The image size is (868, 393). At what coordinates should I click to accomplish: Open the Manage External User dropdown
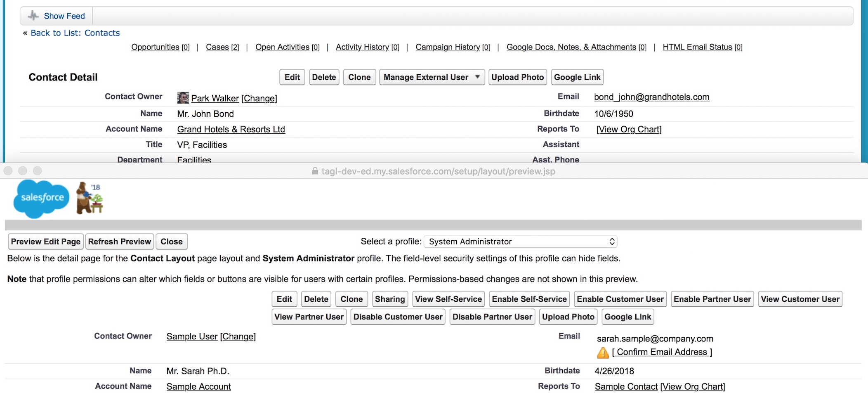pyautogui.click(x=432, y=77)
